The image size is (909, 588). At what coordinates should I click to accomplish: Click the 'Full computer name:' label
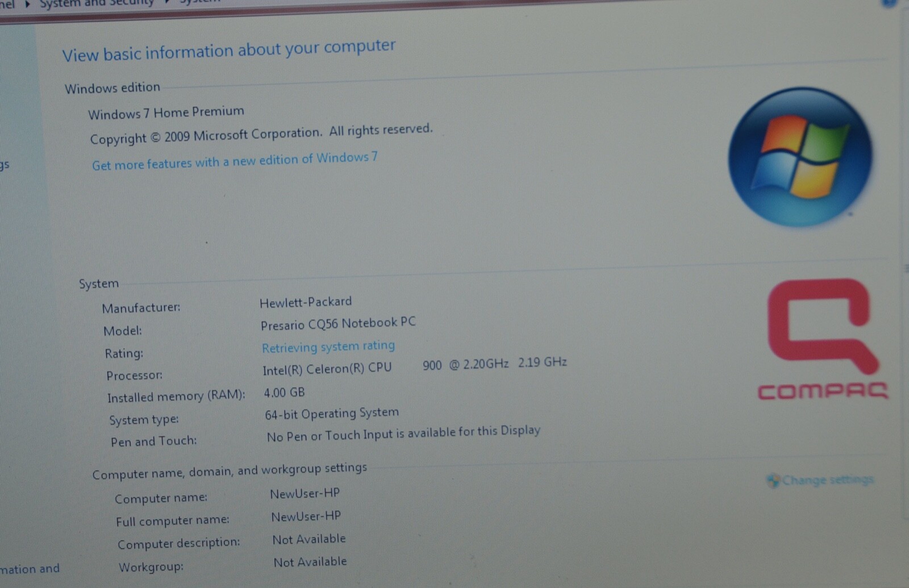point(172,520)
